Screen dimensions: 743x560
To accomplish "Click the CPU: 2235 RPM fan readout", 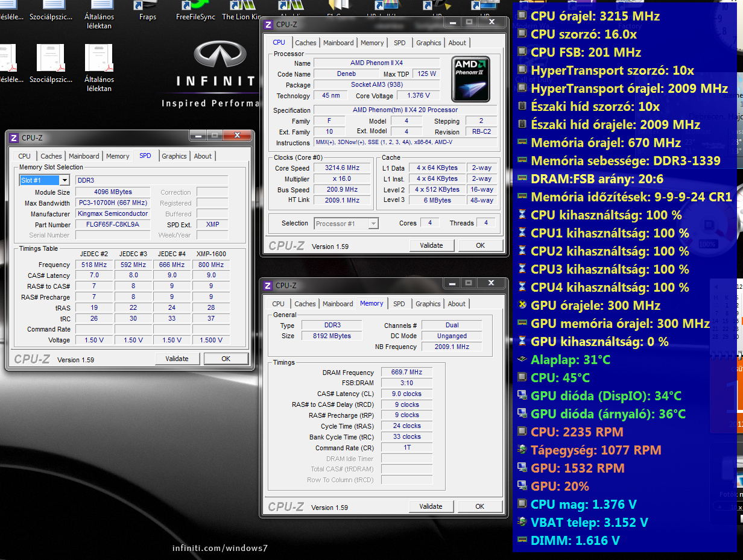I will click(577, 432).
